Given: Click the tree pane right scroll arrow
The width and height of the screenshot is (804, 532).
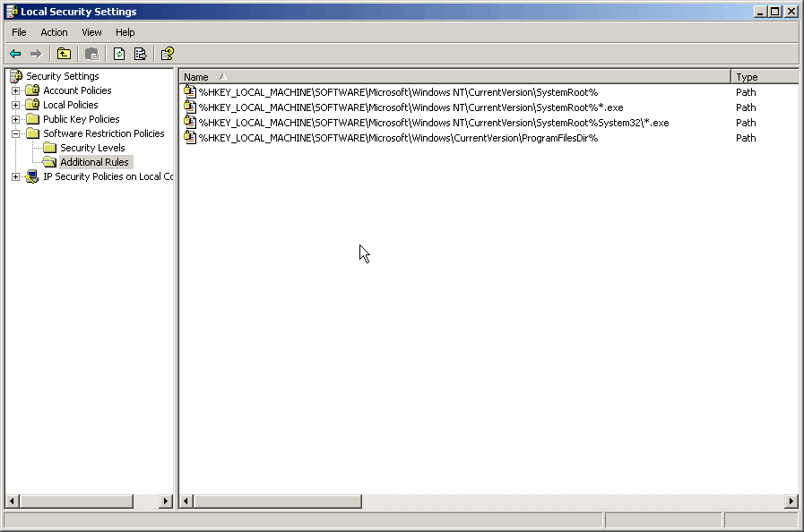Looking at the screenshot, I should click(166, 502).
